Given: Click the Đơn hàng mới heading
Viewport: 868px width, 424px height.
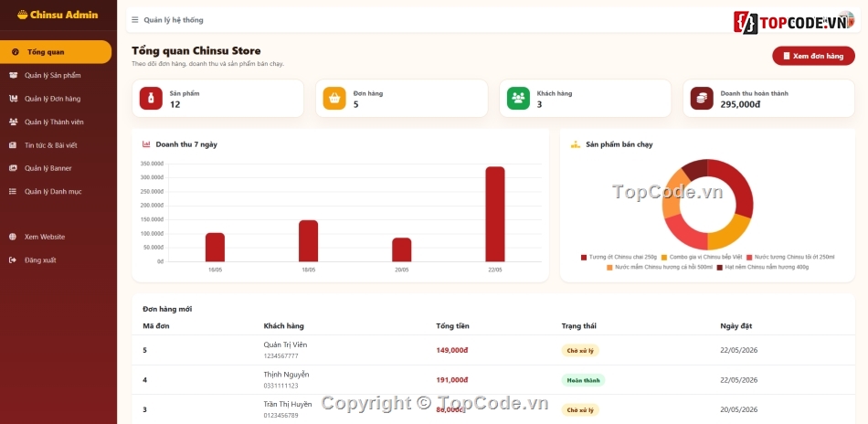Looking at the screenshot, I should coord(167,310).
